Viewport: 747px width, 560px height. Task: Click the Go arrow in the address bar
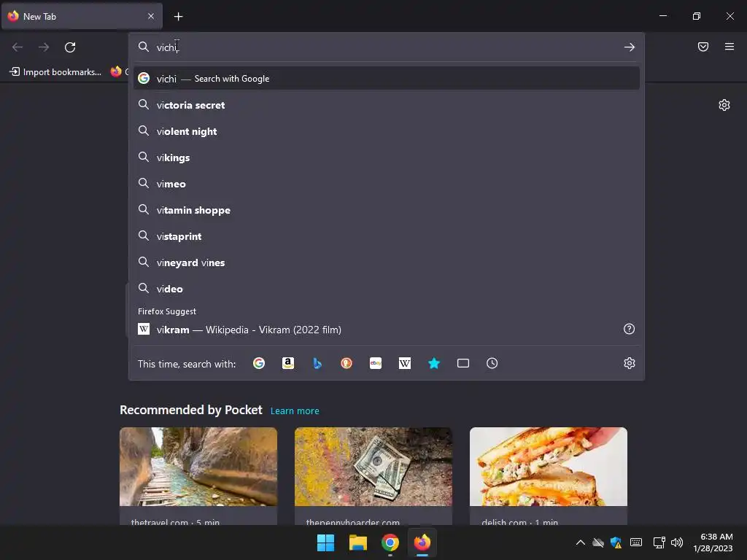pos(630,47)
